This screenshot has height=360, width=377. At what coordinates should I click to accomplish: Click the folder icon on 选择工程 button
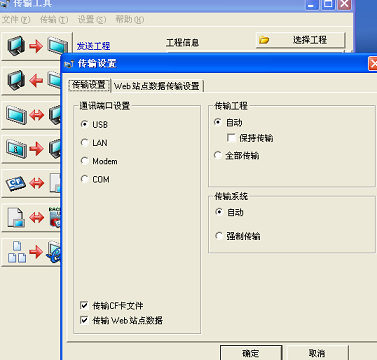coord(264,40)
